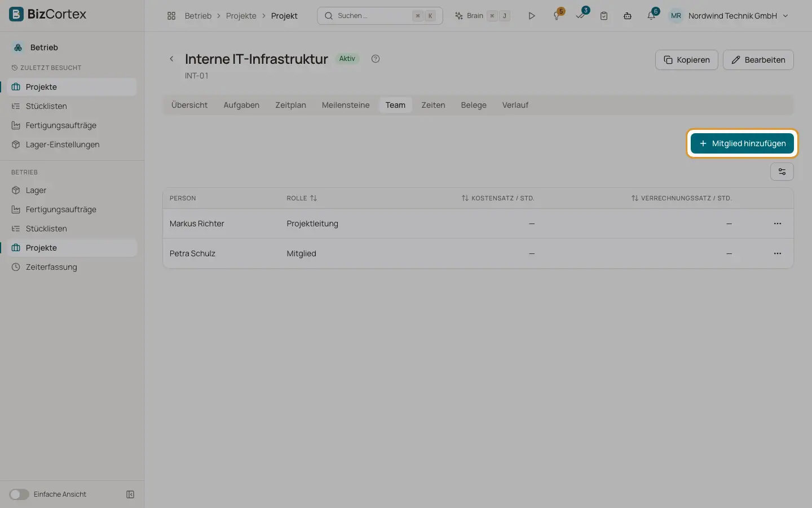Open row actions menu for Markus Richter
Image resolution: width=812 pixels, height=508 pixels.
[778, 224]
